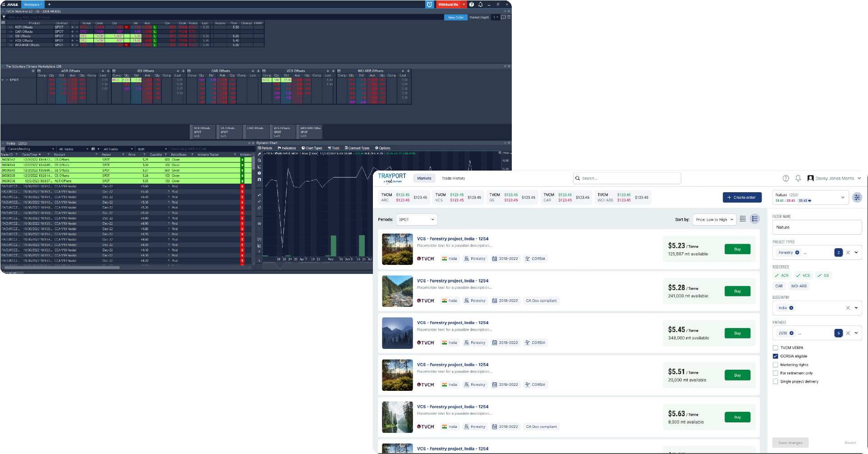868x454 pixels.
Task: Switch to the Trade History tab
Action: [x=453, y=178]
